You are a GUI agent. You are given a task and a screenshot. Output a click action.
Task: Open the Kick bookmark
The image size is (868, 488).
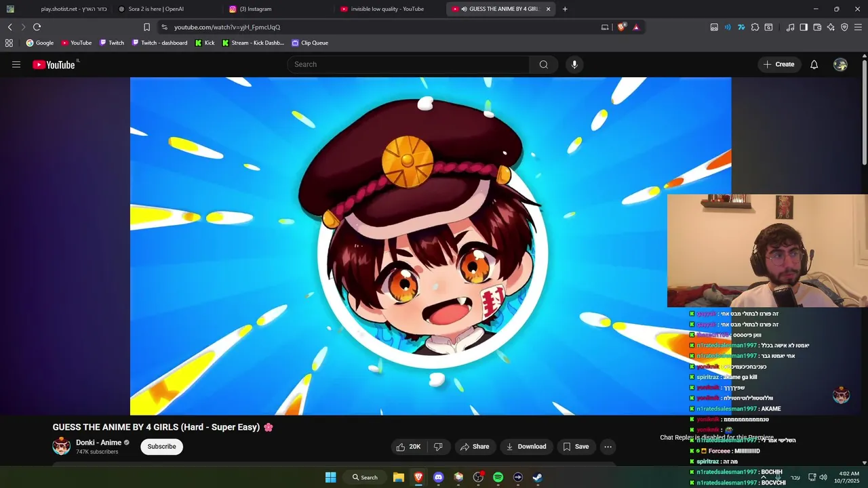tap(204, 43)
